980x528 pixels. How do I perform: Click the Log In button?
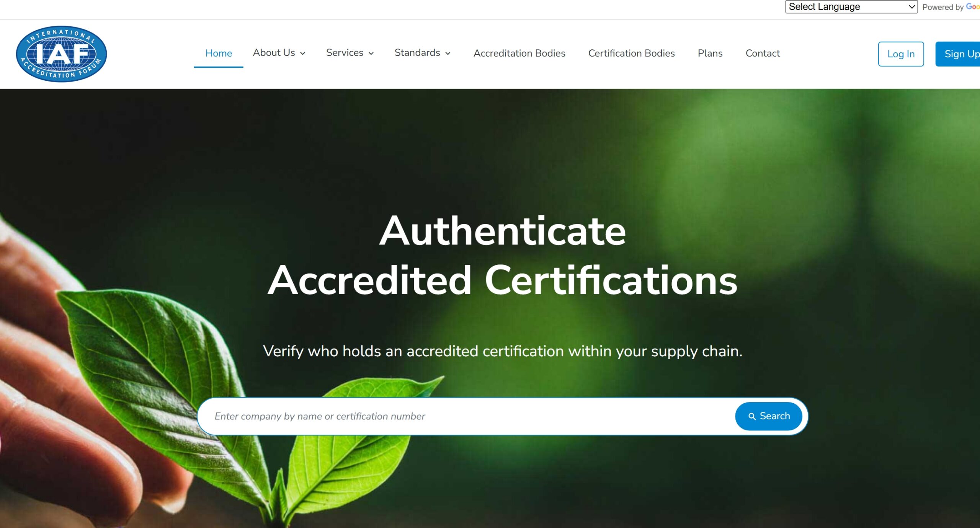[901, 54]
